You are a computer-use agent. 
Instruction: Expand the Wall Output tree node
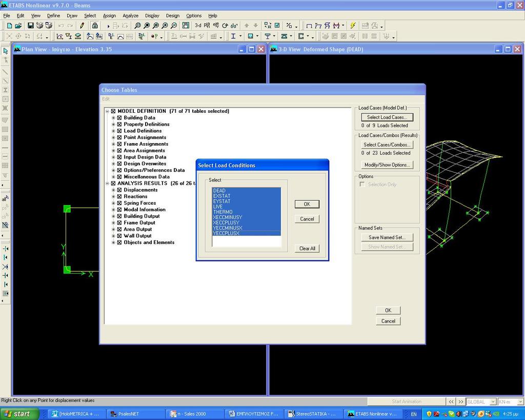[x=113, y=236]
